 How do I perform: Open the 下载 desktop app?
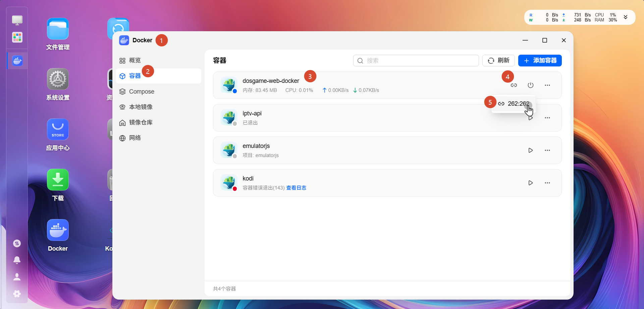pos(58,180)
